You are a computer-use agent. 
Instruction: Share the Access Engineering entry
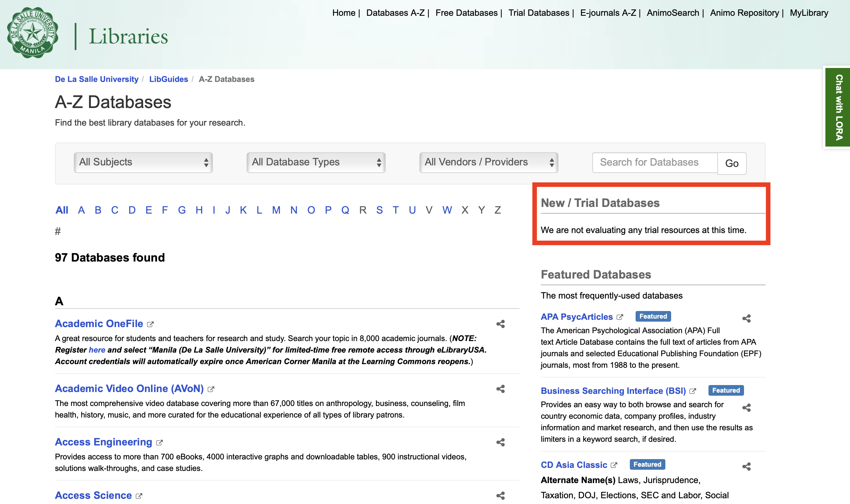500,442
